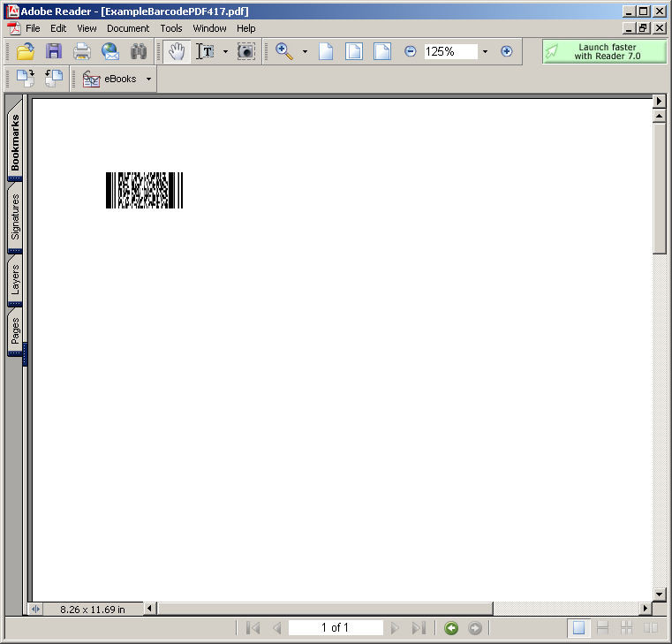Open the zoom tool dropdown arrow
Viewport: 672px width, 644px height.
tap(305, 51)
